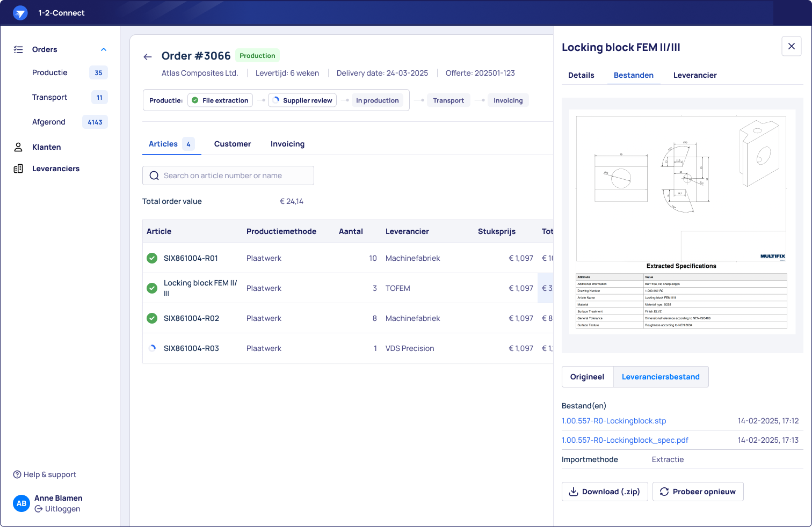
Task: Click the AB user avatar
Action: (21, 503)
